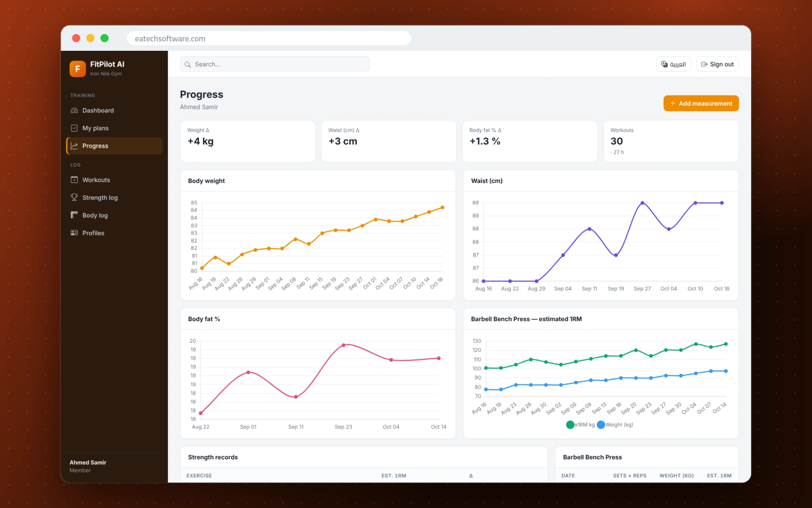Click the DATE column header

(x=568, y=475)
